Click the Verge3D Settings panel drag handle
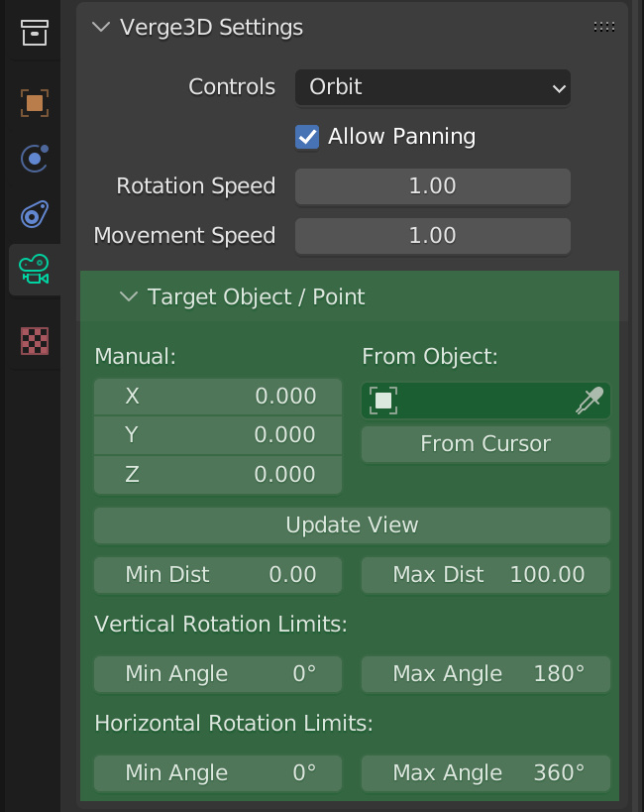 point(604,27)
